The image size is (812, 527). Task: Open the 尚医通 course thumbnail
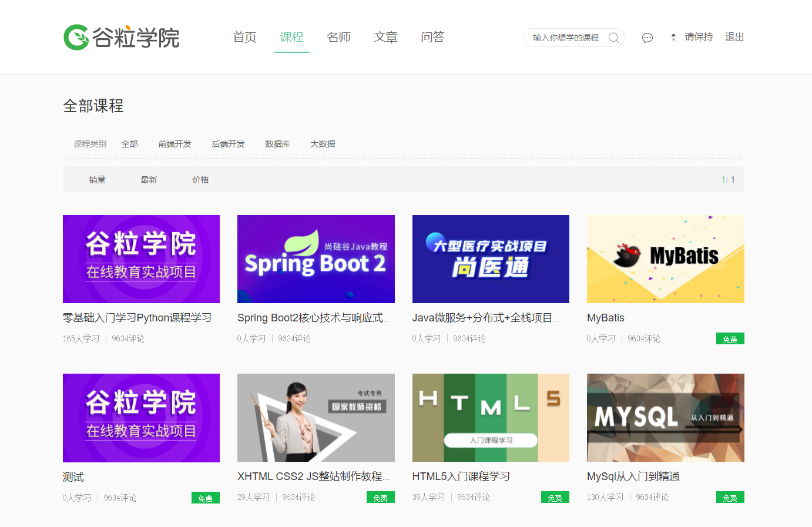[x=491, y=259]
